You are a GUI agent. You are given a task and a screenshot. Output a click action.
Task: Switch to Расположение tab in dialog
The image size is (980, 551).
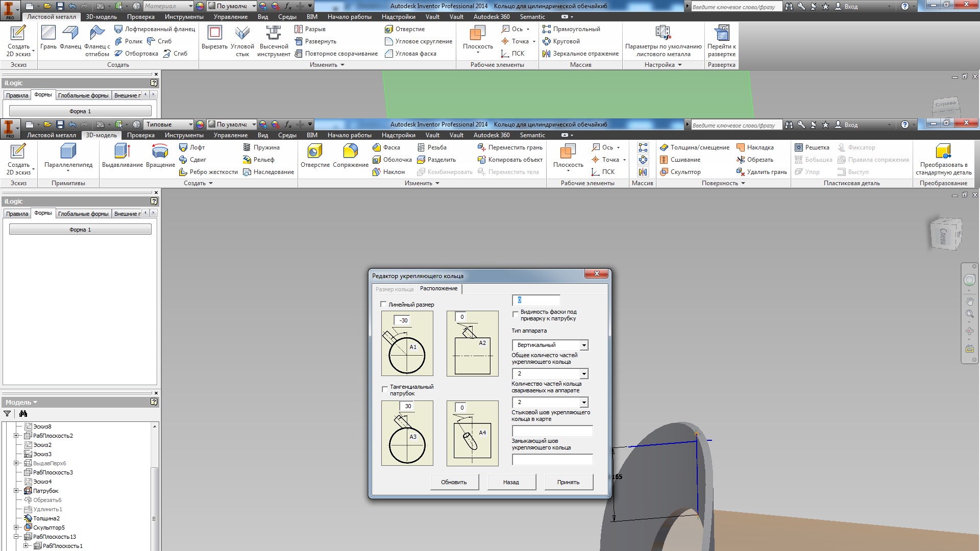pyautogui.click(x=438, y=289)
